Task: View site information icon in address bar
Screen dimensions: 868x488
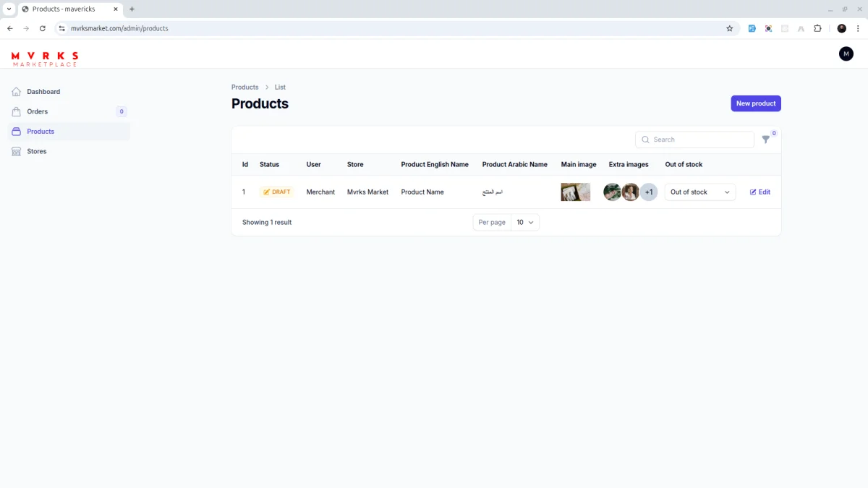Action: click(62, 29)
